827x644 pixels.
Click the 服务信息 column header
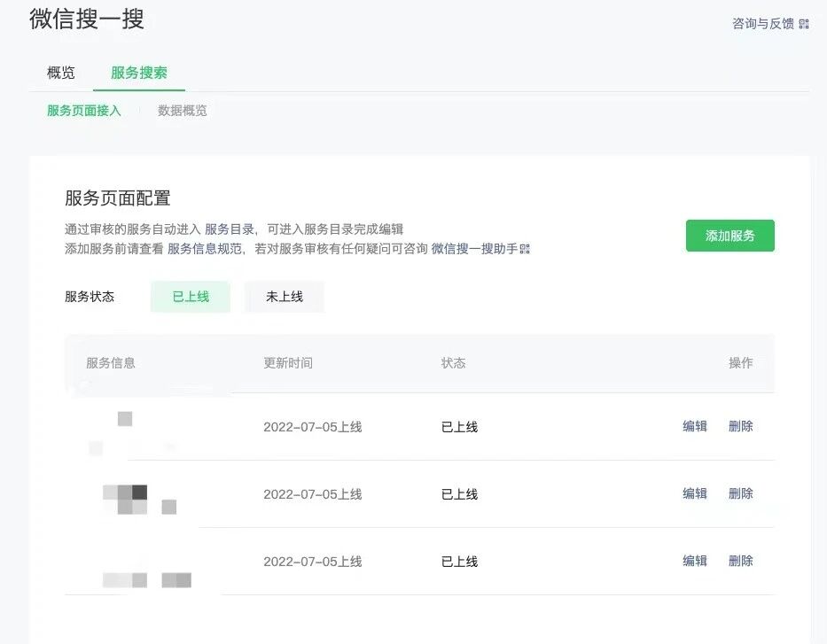[111, 363]
